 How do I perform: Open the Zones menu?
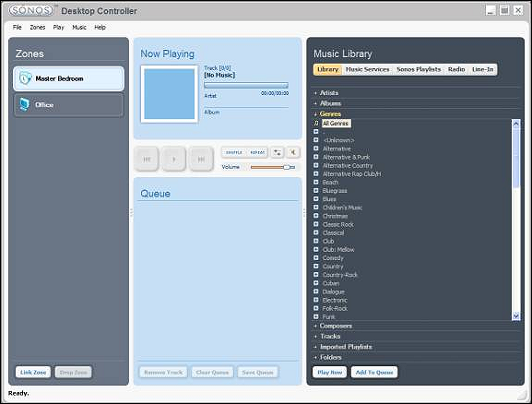pos(38,27)
